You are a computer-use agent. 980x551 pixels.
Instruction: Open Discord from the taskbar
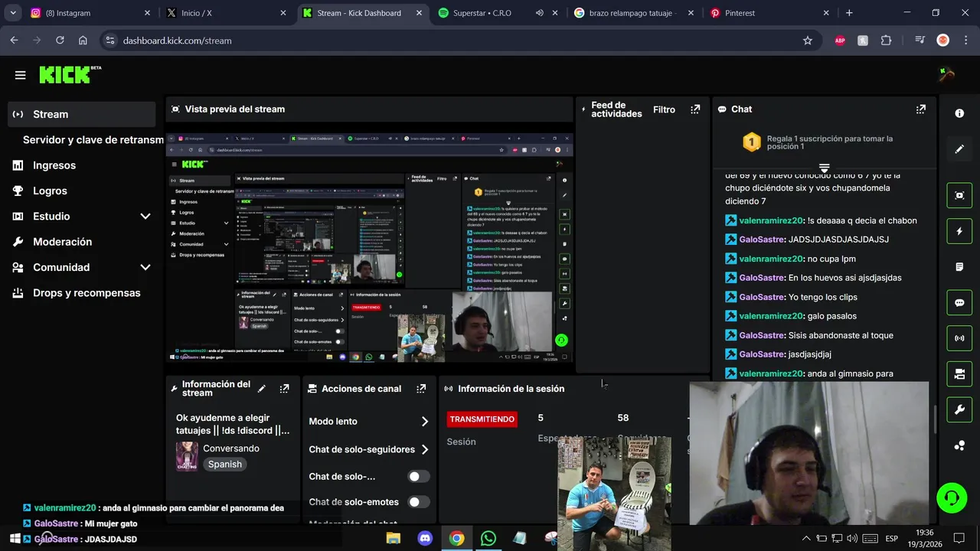point(425,539)
